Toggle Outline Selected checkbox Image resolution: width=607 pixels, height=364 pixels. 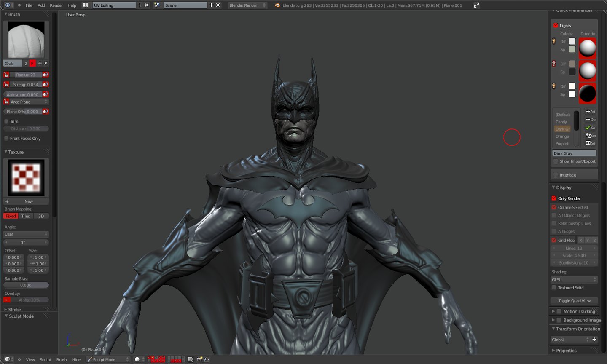tap(554, 207)
